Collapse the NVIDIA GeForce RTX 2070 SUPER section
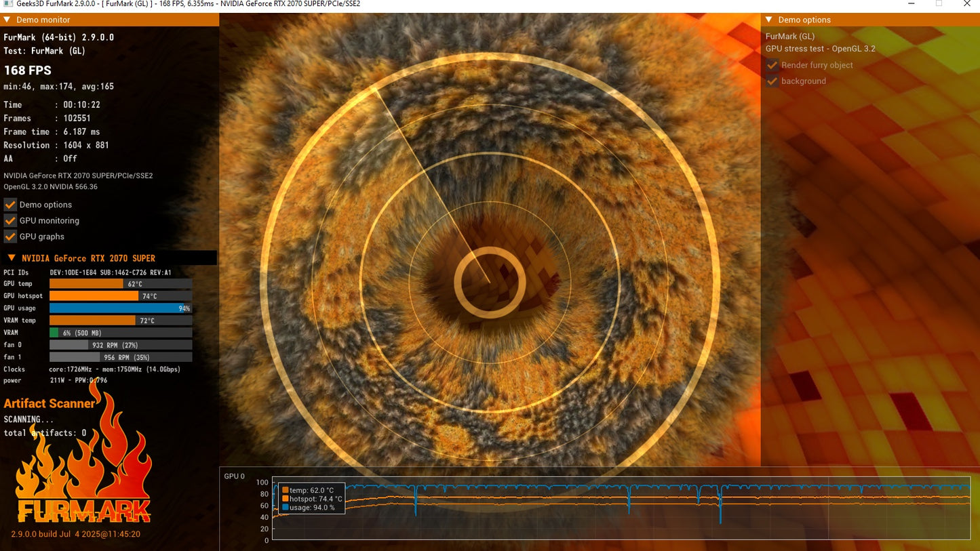Image resolution: width=980 pixels, height=551 pixels. click(x=12, y=258)
